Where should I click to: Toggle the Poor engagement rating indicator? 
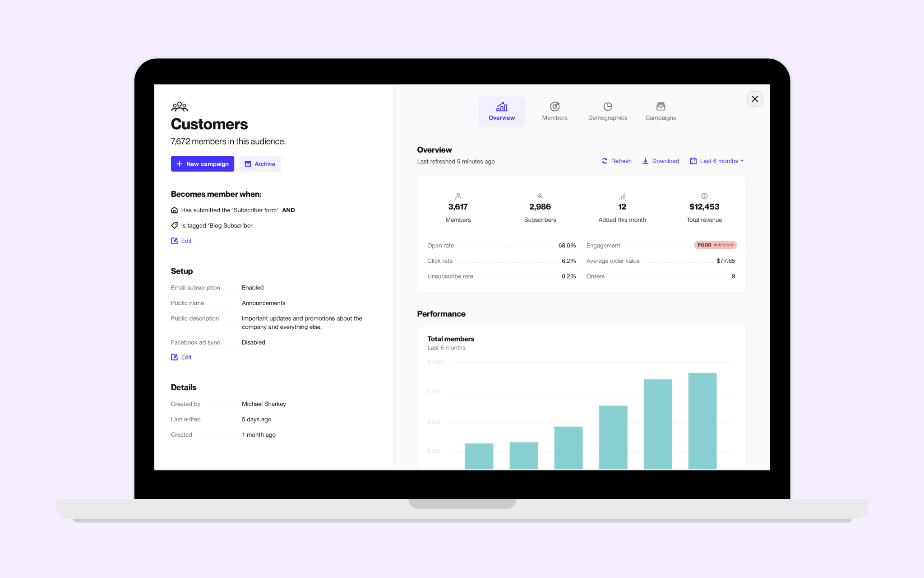[x=716, y=244]
